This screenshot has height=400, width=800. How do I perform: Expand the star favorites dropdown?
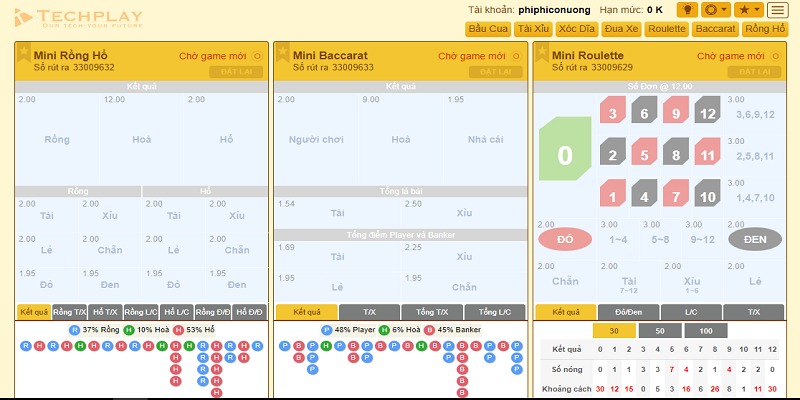(x=749, y=9)
